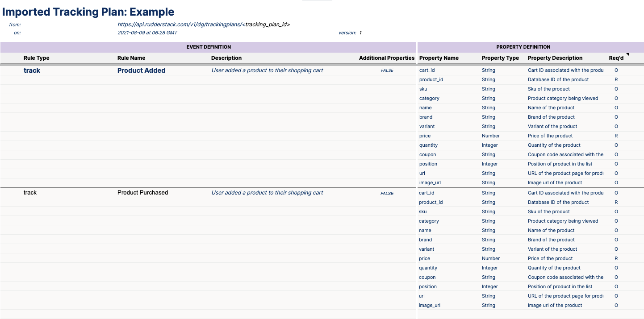Select 'URL of the product page' under Product Purchased

[565, 296]
